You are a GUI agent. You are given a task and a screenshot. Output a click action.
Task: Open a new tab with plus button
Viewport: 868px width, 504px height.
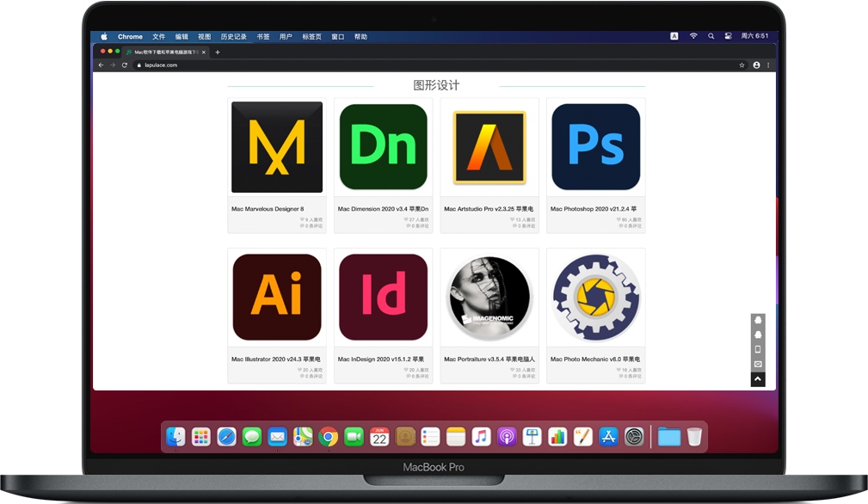tap(217, 52)
